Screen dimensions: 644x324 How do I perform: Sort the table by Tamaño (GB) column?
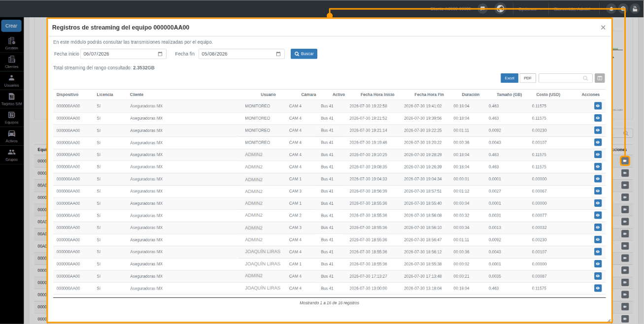pos(509,95)
